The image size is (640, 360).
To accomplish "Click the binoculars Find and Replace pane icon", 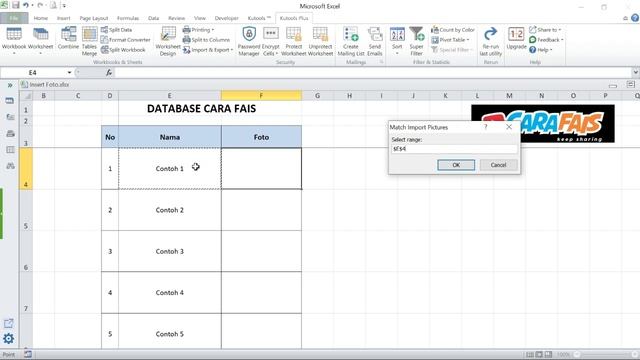I will 10,166.
